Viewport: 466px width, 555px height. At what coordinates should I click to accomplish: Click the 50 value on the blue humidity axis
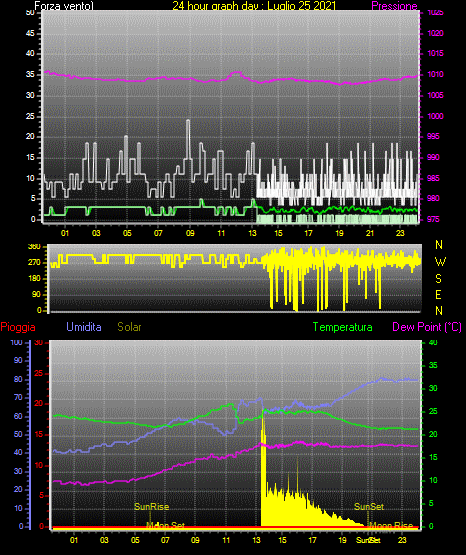[x=18, y=434]
